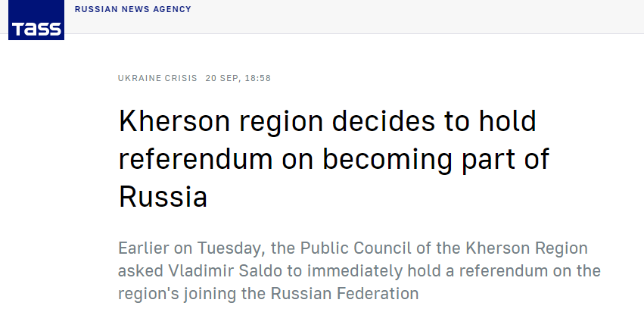Click the "20 SEP" article date
Viewport: 644px width, 309px height.
[x=221, y=78]
